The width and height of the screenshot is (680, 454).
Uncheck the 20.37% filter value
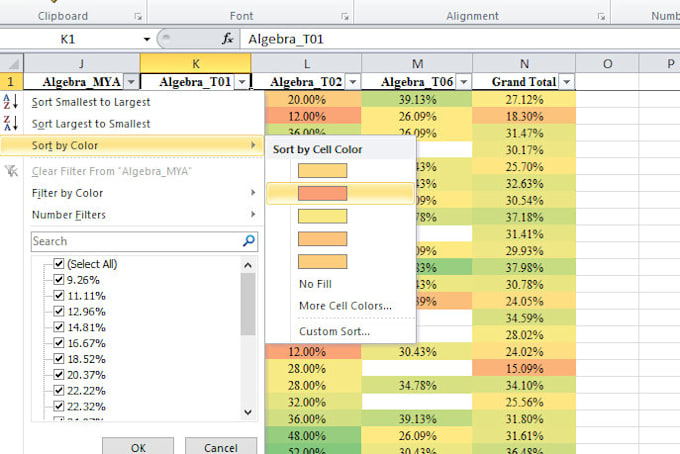tap(59, 375)
